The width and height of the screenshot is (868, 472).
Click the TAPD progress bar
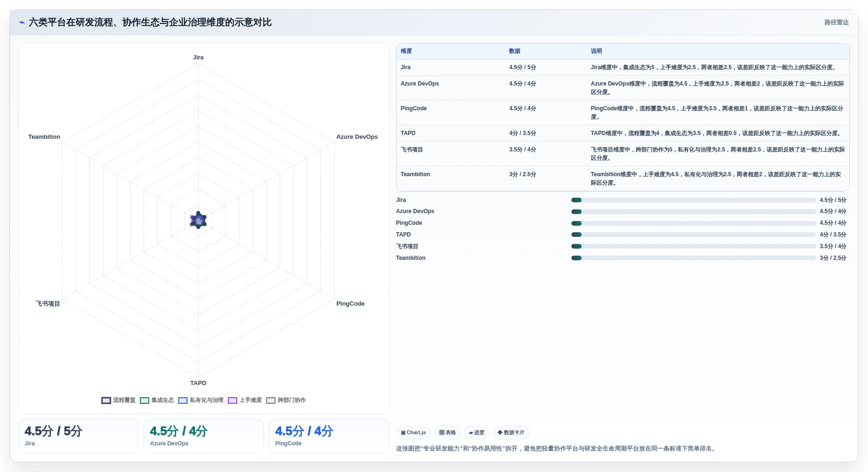(x=693, y=235)
